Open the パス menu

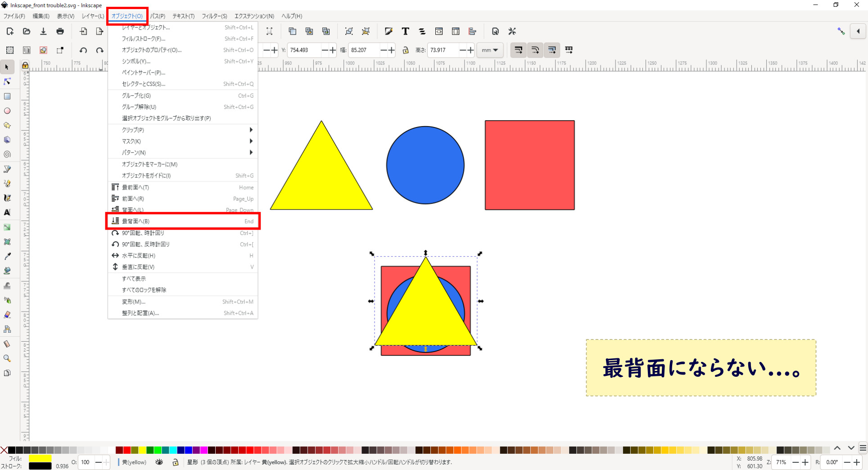[158, 16]
